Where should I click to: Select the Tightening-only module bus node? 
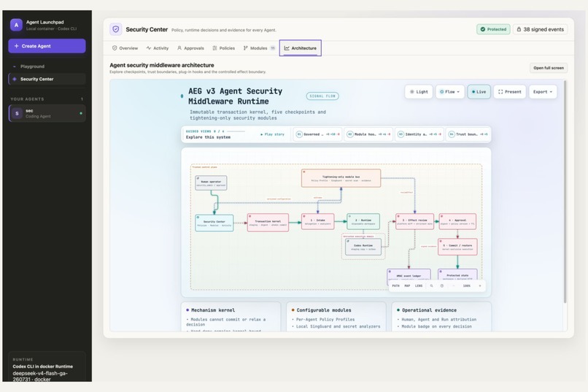pyautogui.click(x=341, y=178)
